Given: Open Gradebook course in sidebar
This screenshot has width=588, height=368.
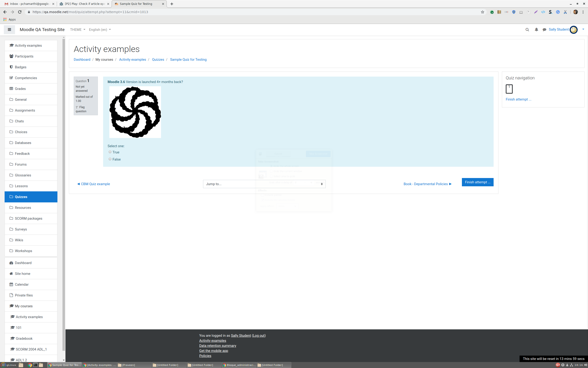Looking at the screenshot, I should (31, 339).
